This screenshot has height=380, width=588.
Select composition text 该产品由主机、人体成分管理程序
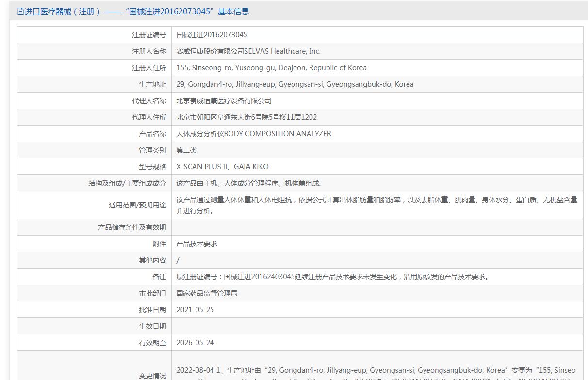coord(249,183)
